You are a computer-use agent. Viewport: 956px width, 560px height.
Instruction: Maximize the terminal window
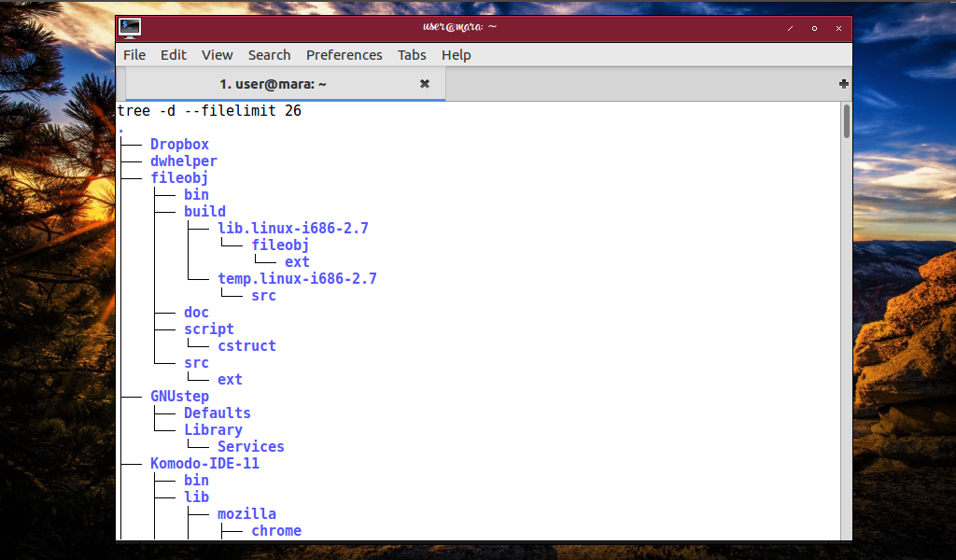point(814,28)
